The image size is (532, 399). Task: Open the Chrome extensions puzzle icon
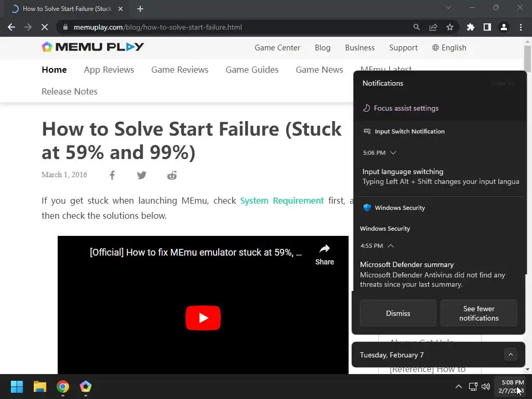[471, 27]
